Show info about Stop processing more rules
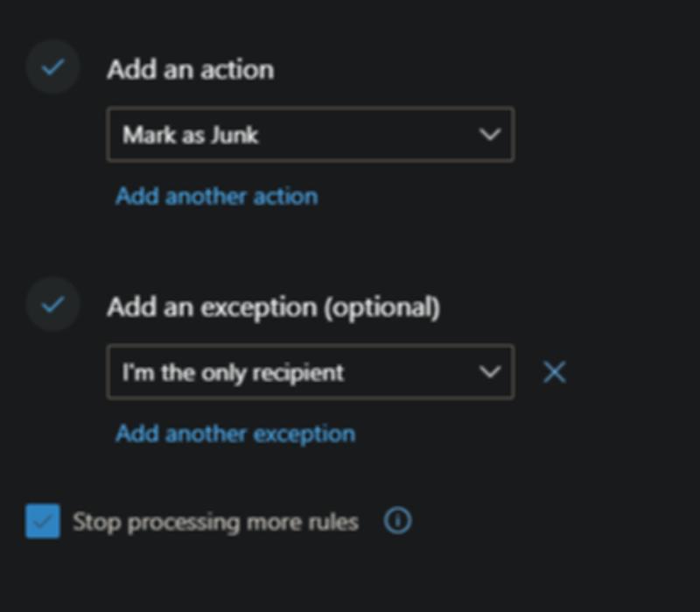Image resolution: width=700 pixels, height=612 pixels. [x=397, y=522]
